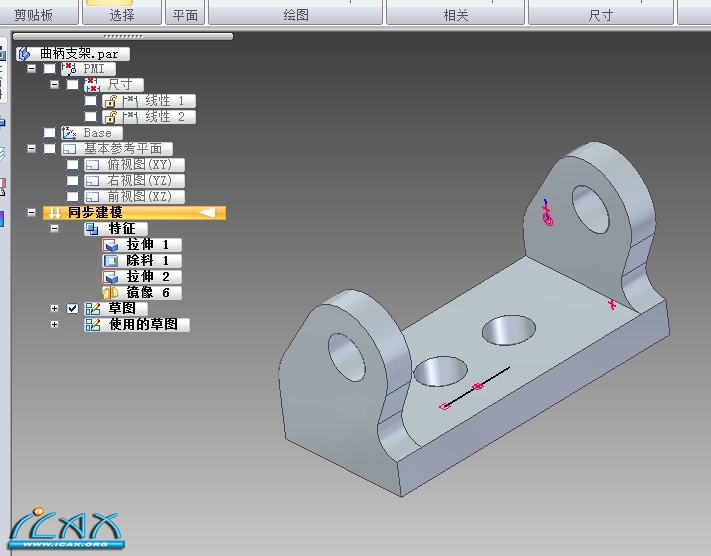Click the 拉伸 1 extrude feature icon
The width and height of the screenshot is (711, 556).
110,245
